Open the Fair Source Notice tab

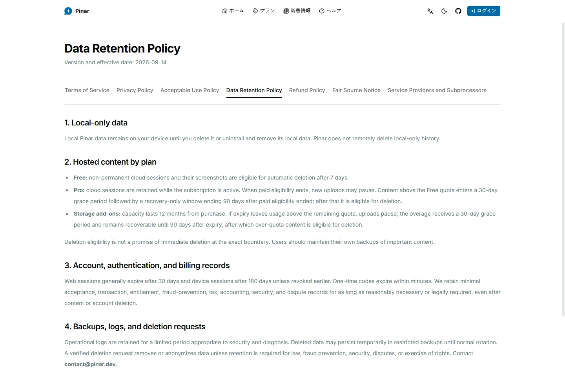(x=356, y=90)
